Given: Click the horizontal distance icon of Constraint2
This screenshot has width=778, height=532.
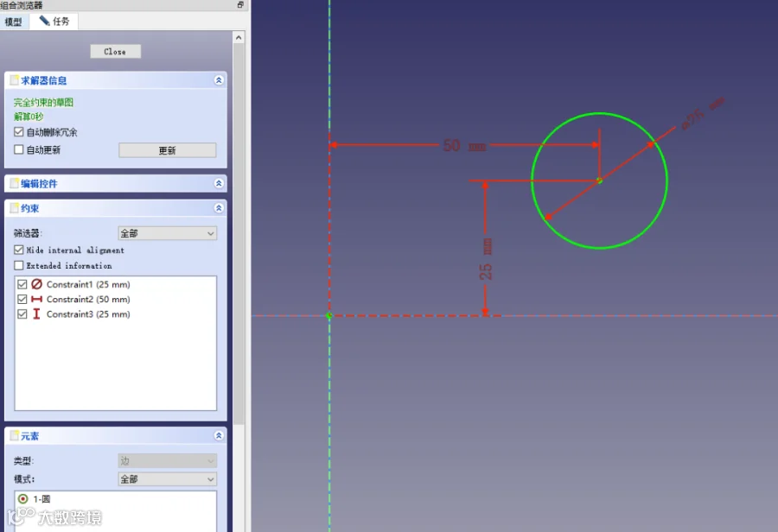Looking at the screenshot, I should click(x=36, y=299).
